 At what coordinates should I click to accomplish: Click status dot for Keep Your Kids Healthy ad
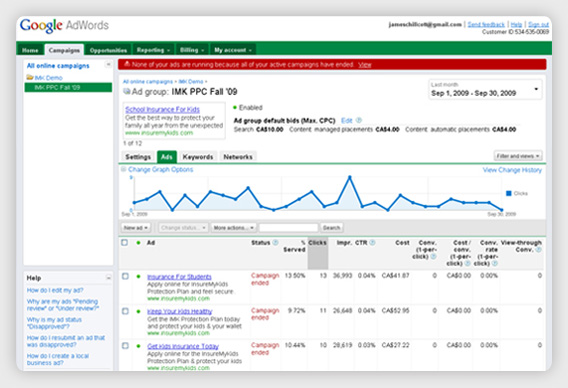coord(138,311)
